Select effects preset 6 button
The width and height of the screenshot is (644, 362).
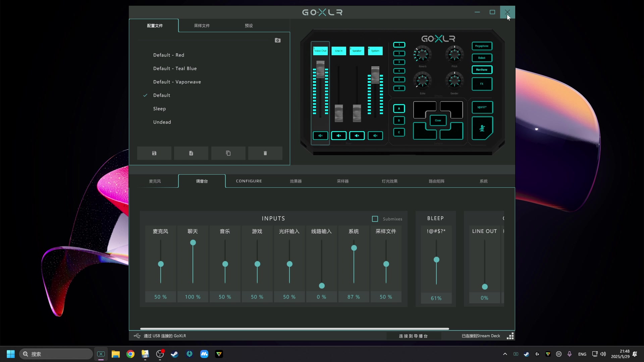(x=399, y=88)
